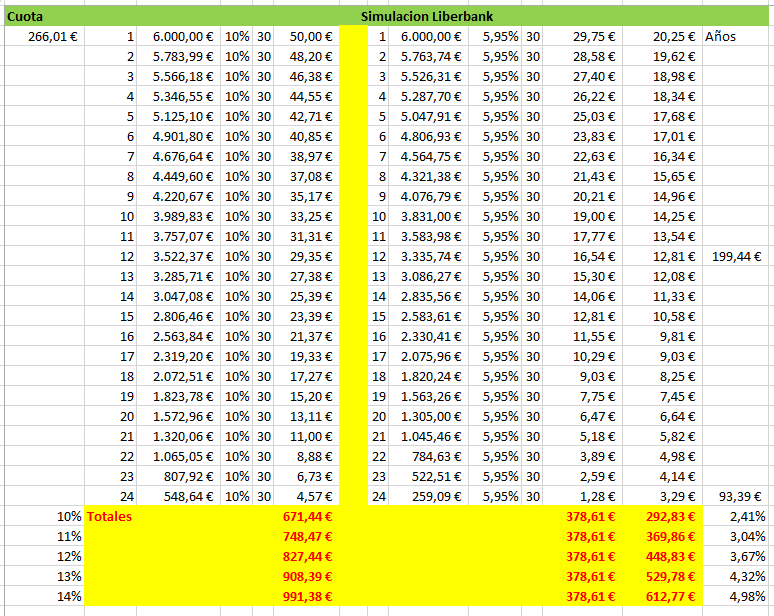774x616 pixels.
Task: Click the 50,00 € interest cell
Action: 306,37
